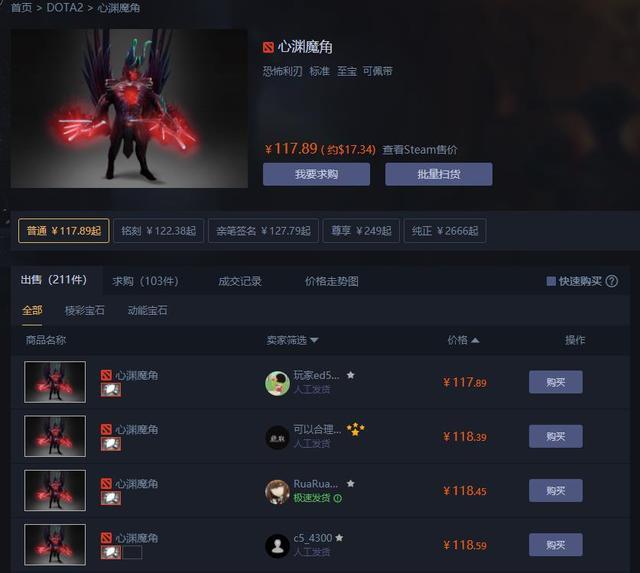
Task: Filter by 棱彩宝石 gem color
Action: click(84, 310)
